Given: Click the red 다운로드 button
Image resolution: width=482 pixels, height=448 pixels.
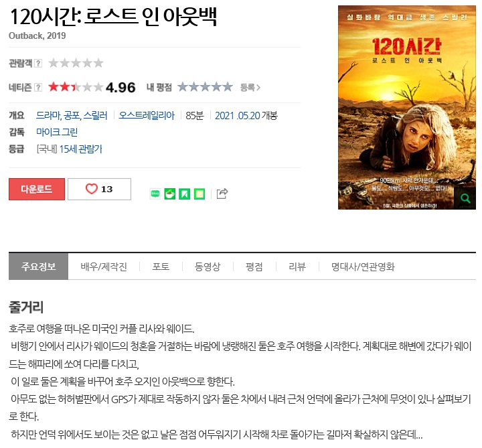Looking at the screenshot, I should point(37,189).
